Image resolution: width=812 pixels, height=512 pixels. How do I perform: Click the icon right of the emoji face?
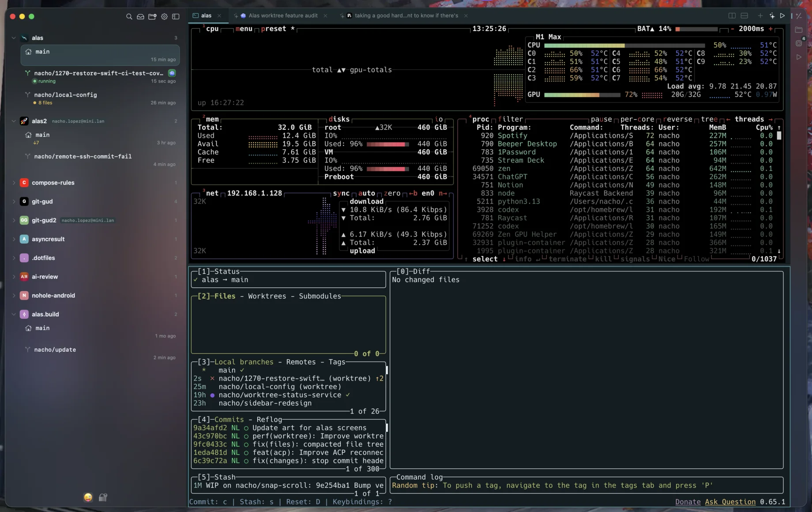103,497
